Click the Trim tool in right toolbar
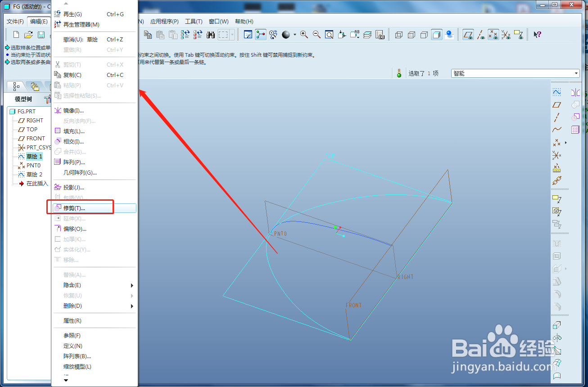The image size is (588, 387). (575, 117)
